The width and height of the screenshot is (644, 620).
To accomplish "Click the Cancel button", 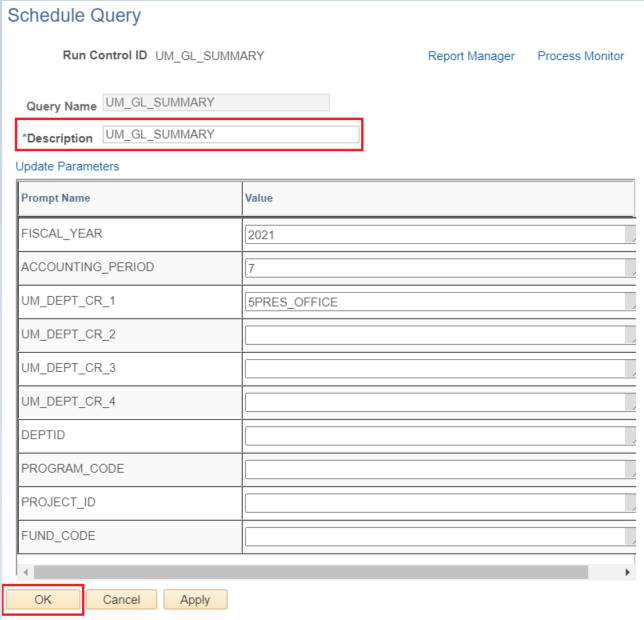I will coord(122,599).
